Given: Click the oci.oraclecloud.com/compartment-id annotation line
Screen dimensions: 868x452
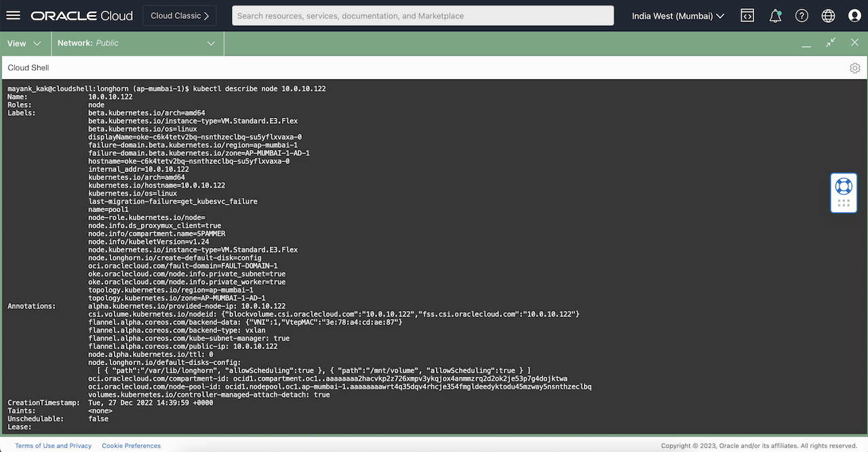Looking at the screenshot, I should tap(328, 378).
